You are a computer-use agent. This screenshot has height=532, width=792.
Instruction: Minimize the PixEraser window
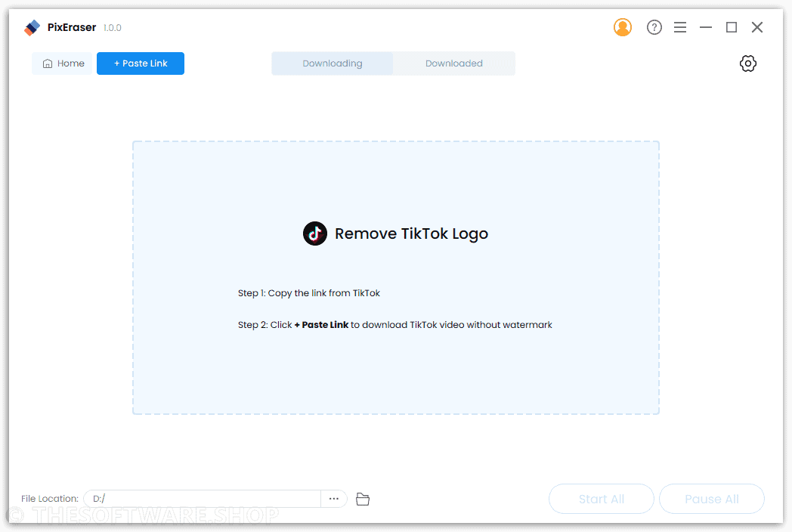click(706, 27)
